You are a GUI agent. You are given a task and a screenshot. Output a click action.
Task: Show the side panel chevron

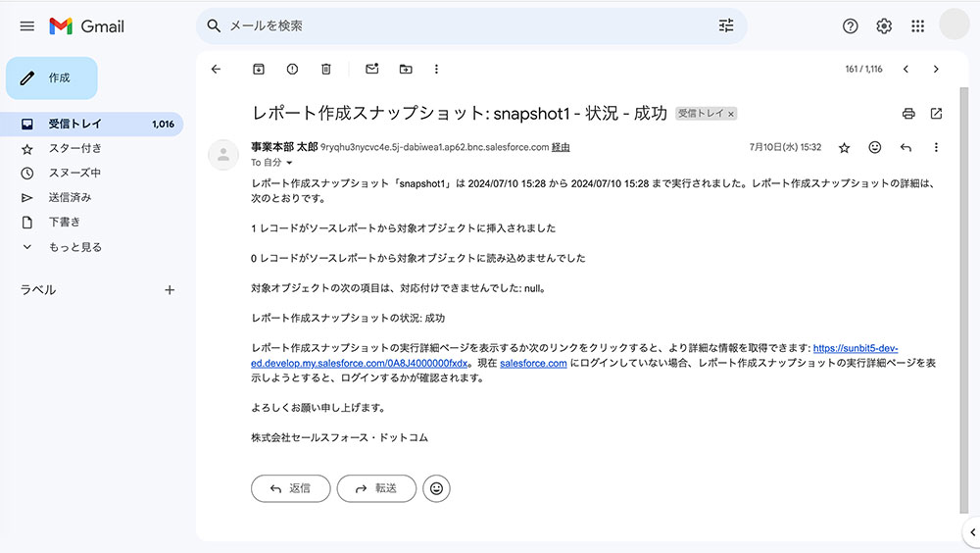[972, 532]
